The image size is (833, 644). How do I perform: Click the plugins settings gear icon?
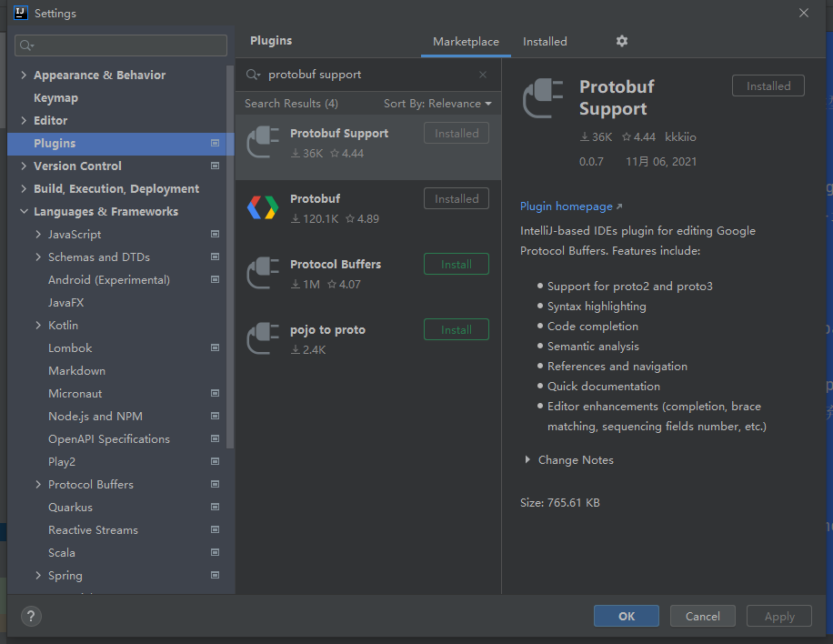click(621, 41)
